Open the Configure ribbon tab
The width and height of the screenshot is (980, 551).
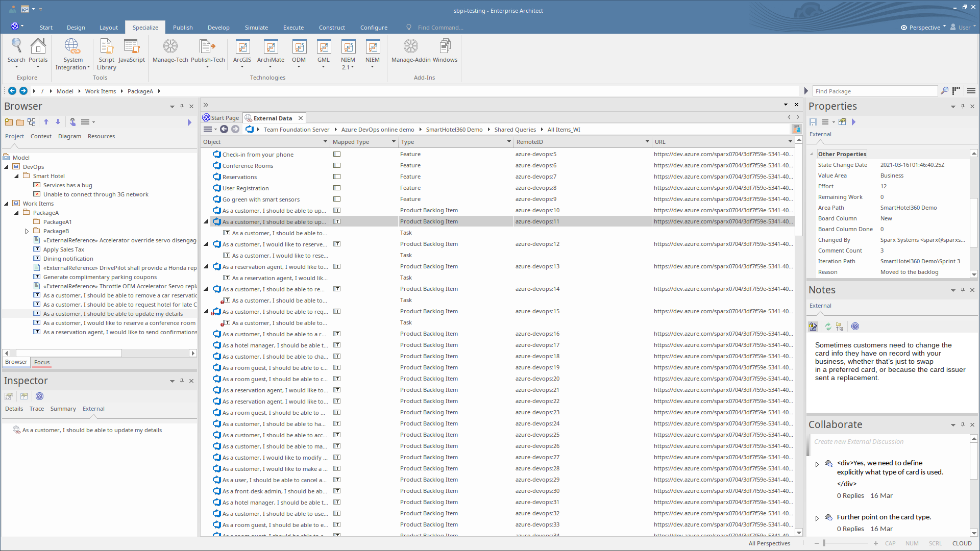[374, 28]
